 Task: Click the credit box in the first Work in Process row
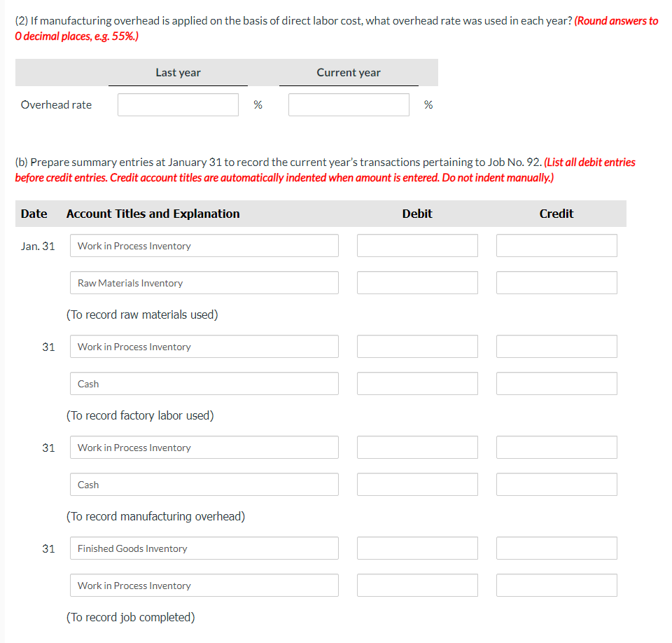click(556, 245)
